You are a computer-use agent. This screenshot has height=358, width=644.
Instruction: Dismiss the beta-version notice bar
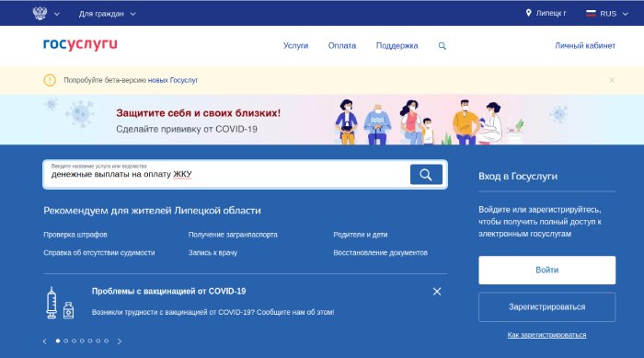[x=612, y=80]
